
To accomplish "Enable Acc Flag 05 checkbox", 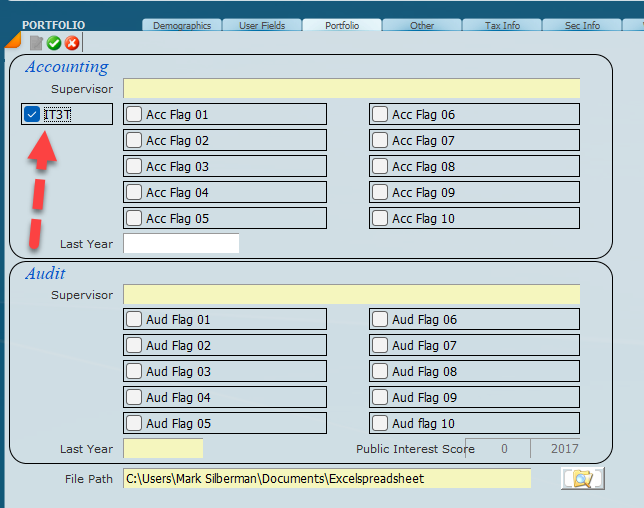I will point(134,219).
